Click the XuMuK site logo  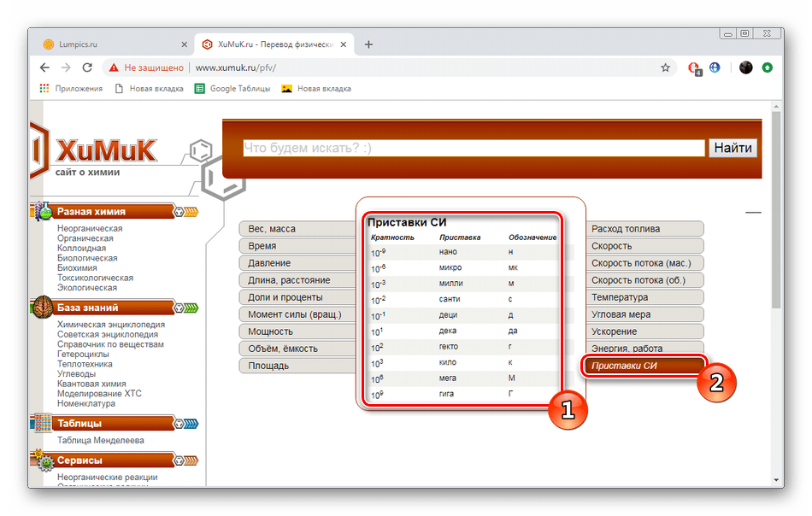point(106,151)
